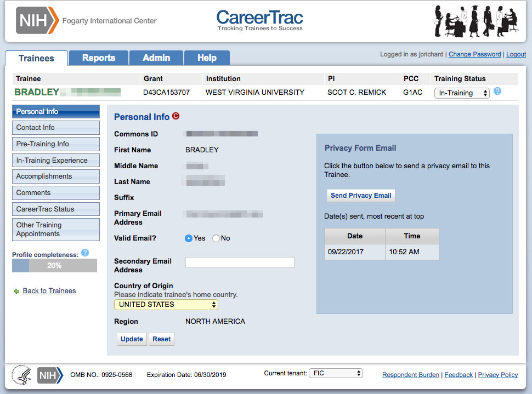Open the Current tenant dropdown
The width and height of the screenshot is (532, 394).
[x=336, y=373]
